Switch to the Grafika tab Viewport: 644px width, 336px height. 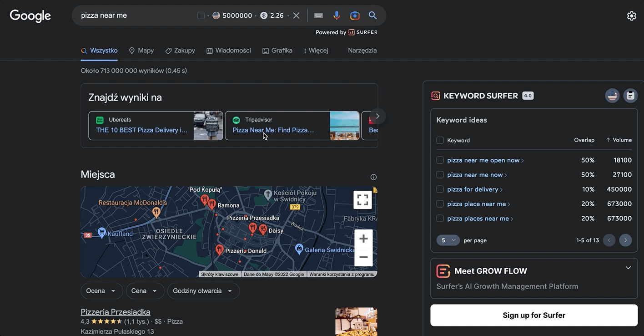pos(277,51)
